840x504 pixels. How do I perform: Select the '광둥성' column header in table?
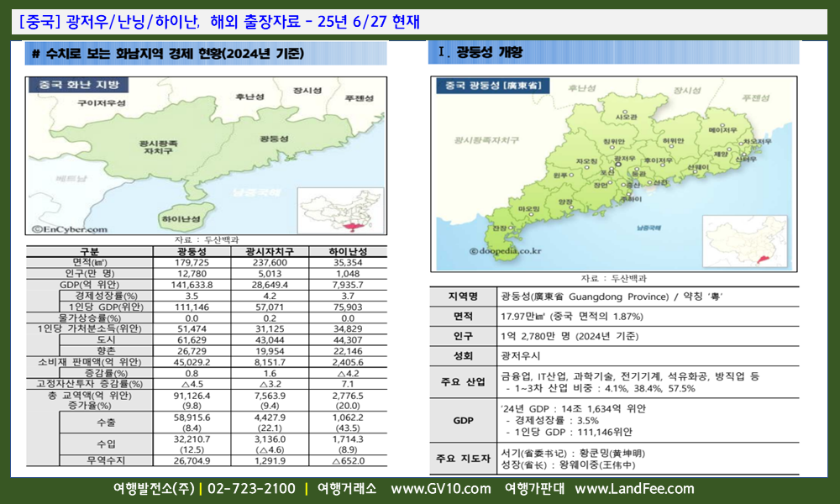tap(192, 251)
